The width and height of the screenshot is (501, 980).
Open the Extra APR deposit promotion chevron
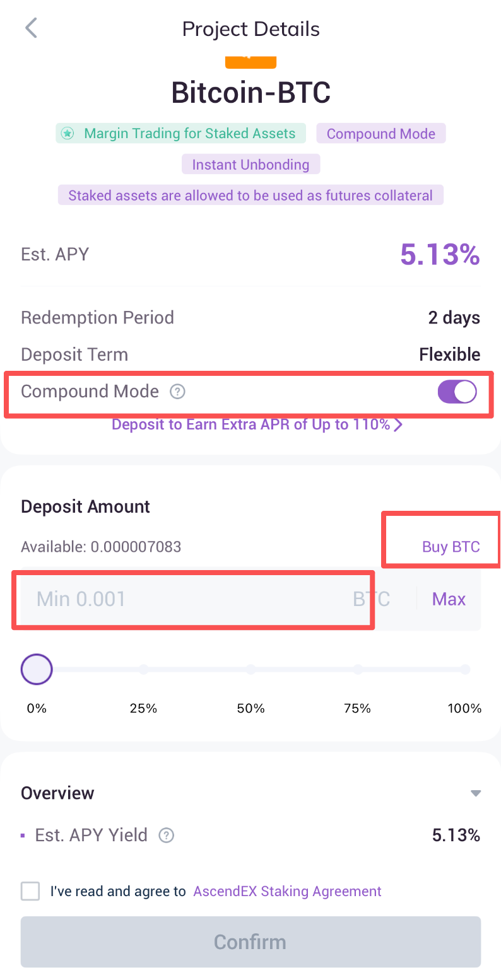[x=398, y=424]
